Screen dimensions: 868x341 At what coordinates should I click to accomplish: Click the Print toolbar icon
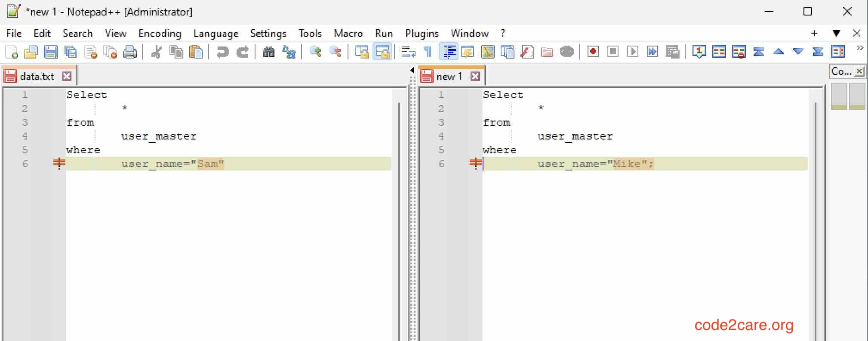coord(130,52)
